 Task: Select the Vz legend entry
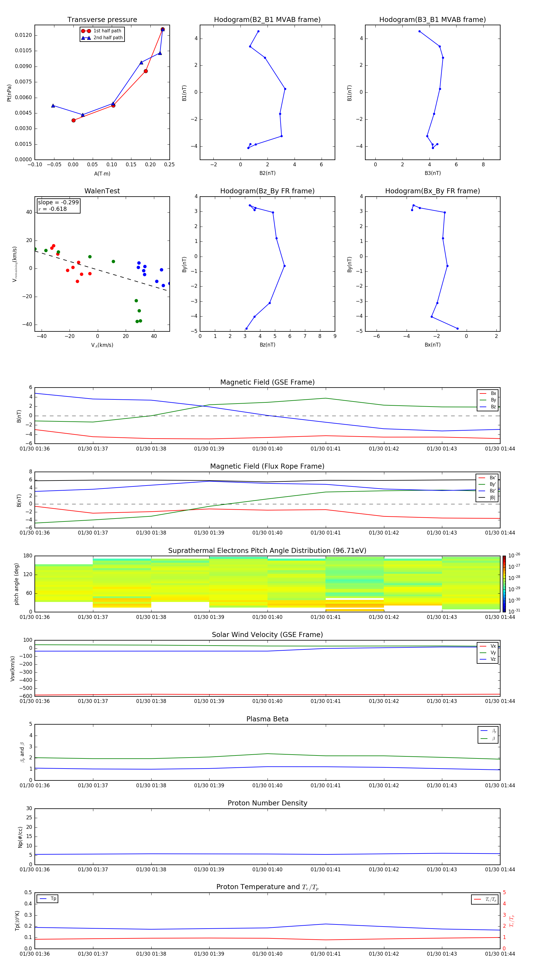coord(488,659)
